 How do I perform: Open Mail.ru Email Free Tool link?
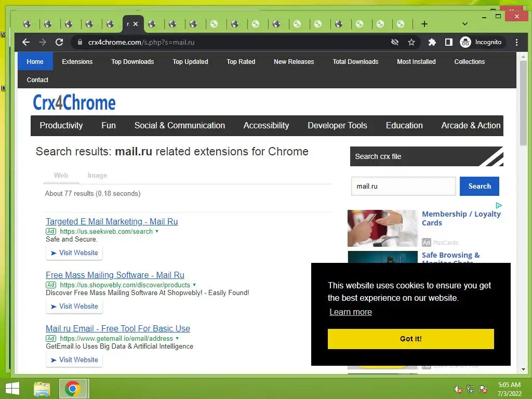118,328
